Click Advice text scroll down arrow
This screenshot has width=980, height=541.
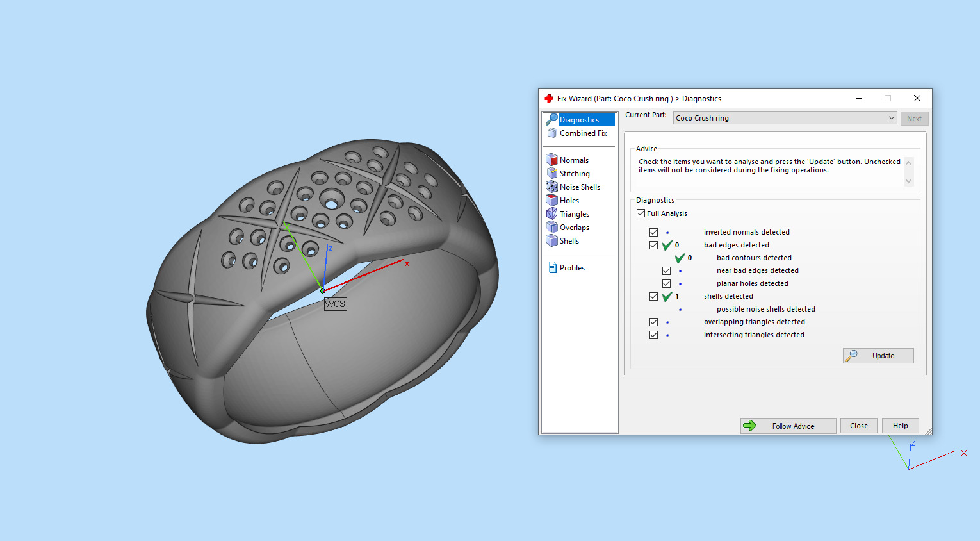(x=908, y=181)
